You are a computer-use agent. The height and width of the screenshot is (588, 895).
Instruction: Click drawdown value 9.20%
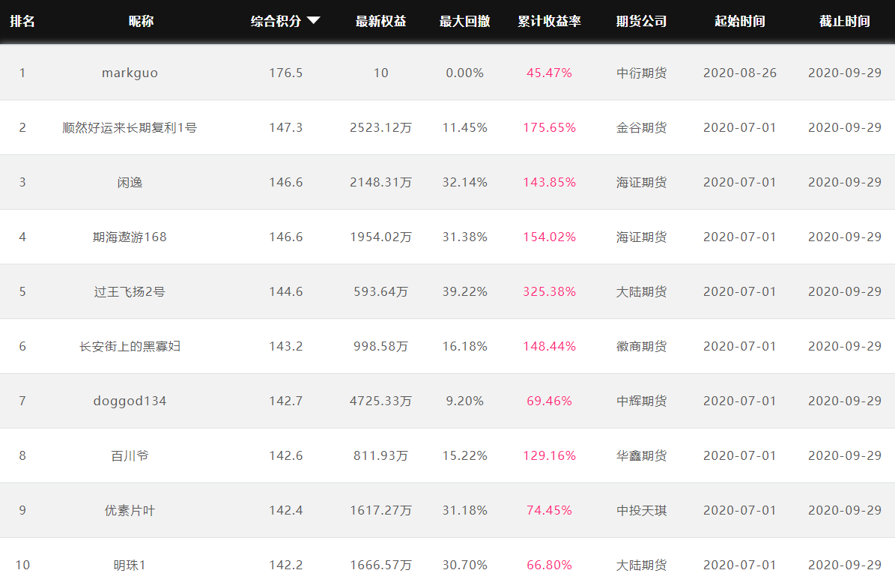(464, 401)
